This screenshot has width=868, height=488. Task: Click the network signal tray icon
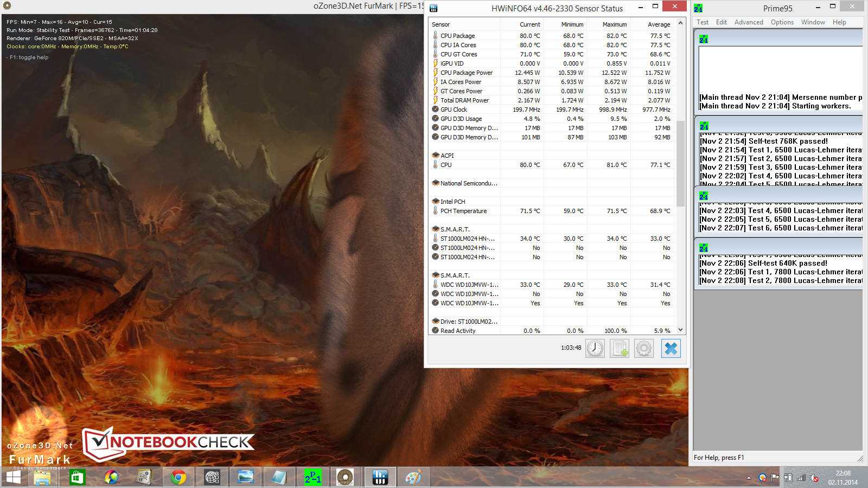(801, 478)
